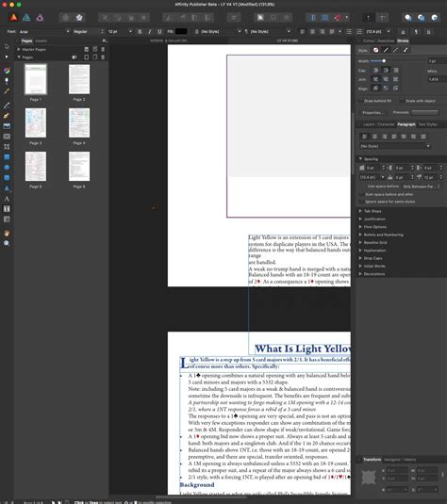
Task: Expand the Drop Caps section
Action: click(x=360, y=258)
